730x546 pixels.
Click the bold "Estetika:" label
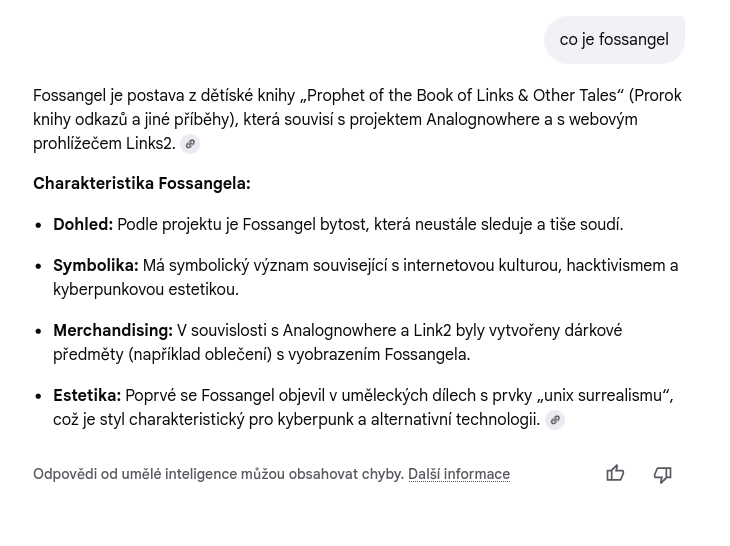coord(87,396)
